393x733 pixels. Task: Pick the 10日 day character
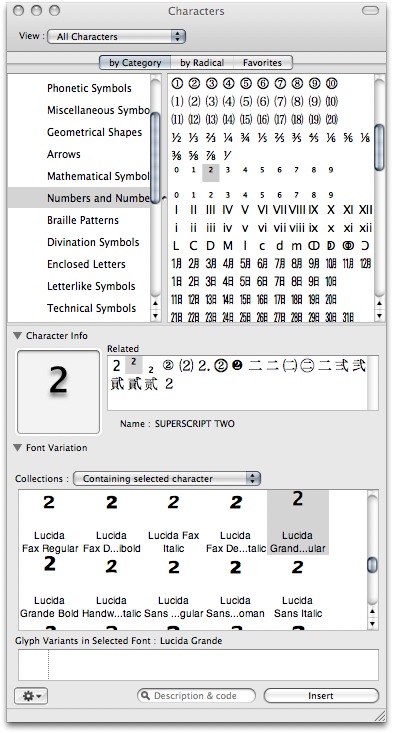coord(331,281)
